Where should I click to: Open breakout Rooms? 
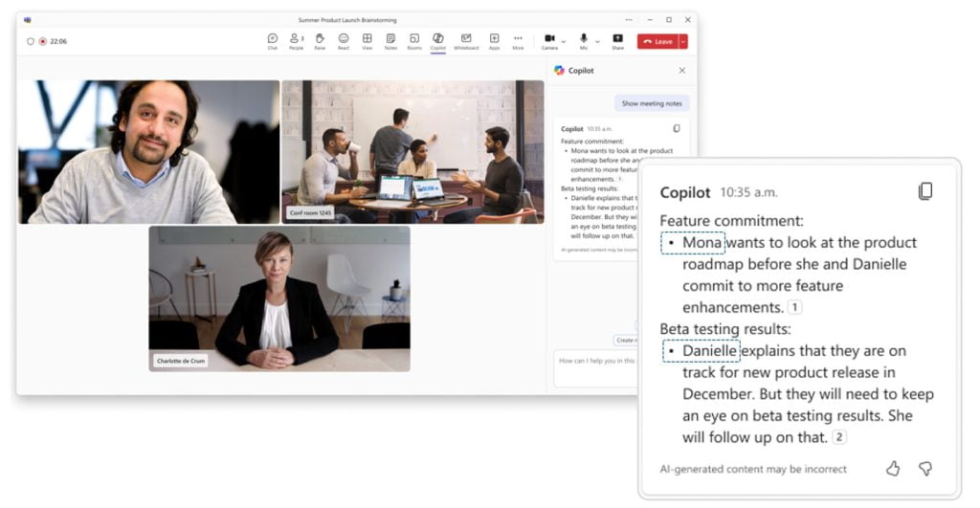[x=414, y=40]
